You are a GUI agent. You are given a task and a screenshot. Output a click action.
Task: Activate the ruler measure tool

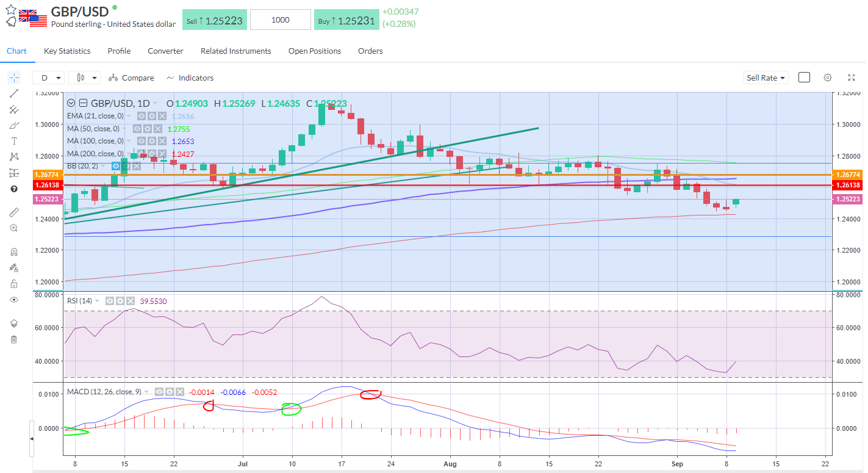(x=13, y=212)
